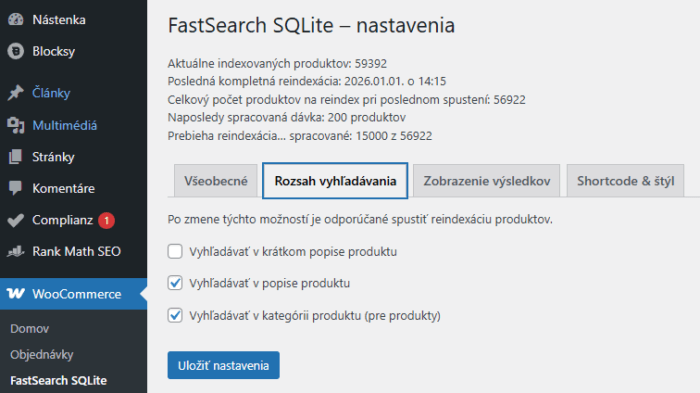Click the Multimédiá media icon
700x393 pixels.
(x=16, y=125)
